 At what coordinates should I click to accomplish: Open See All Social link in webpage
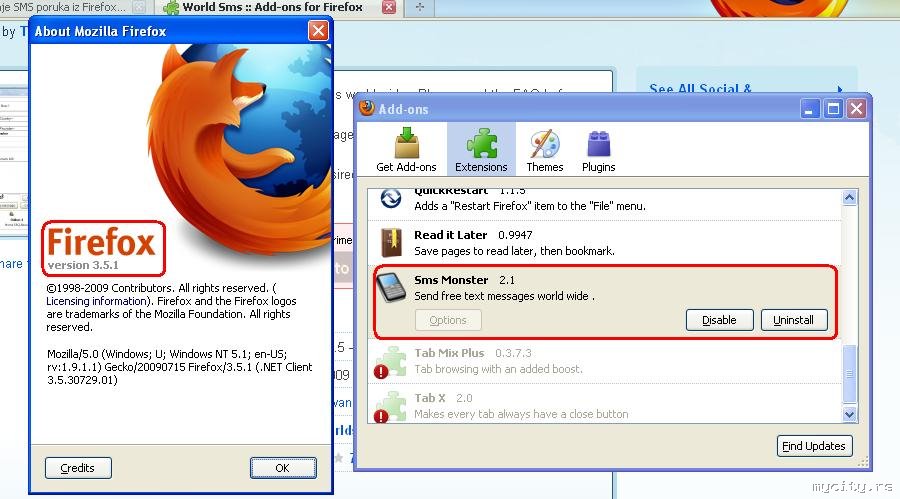point(700,89)
